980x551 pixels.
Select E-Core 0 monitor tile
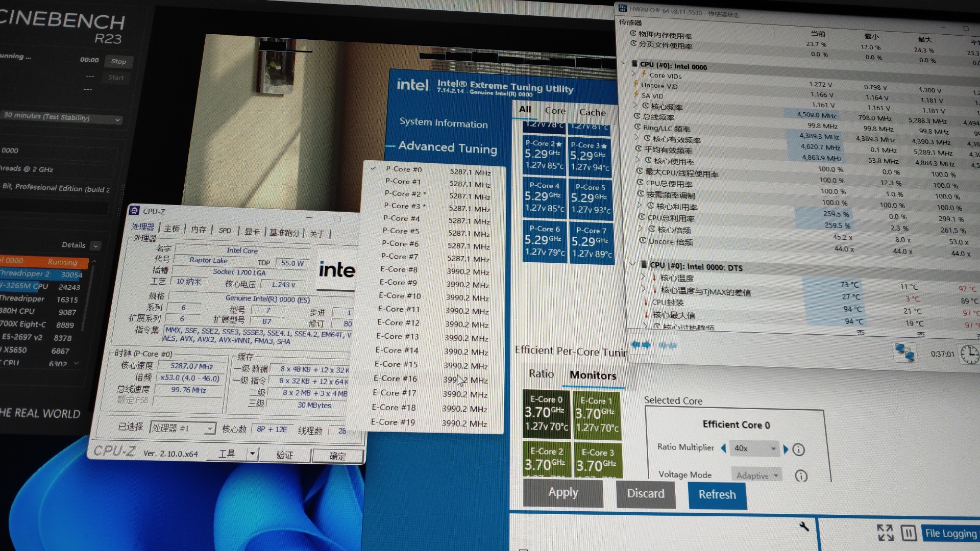546,414
